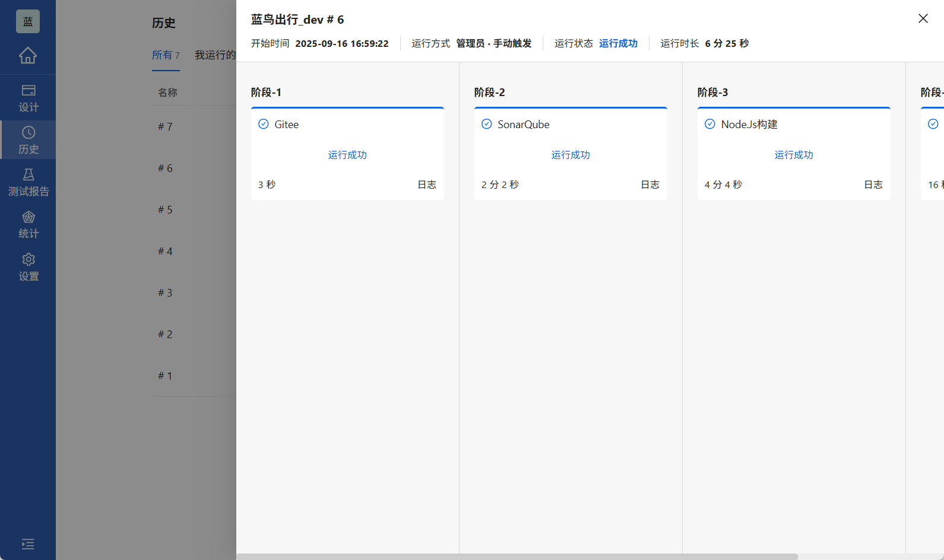
Task: Click the Gitee success check icon
Action: coord(264,124)
